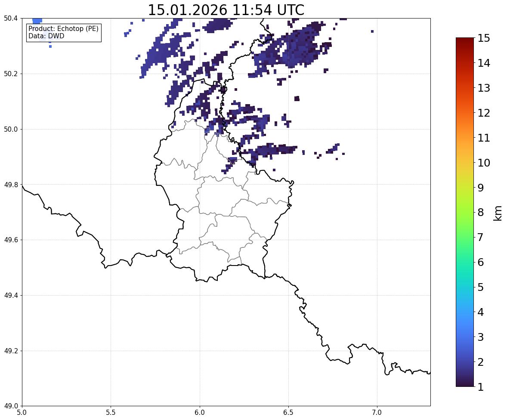Image resolution: width=507 pixels, height=420 pixels.
Task: Click colorbar tick label 11
Action: [484, 138]
